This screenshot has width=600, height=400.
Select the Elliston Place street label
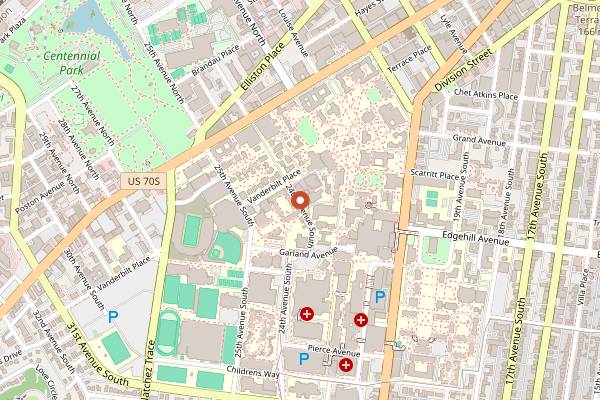[262, 67]
